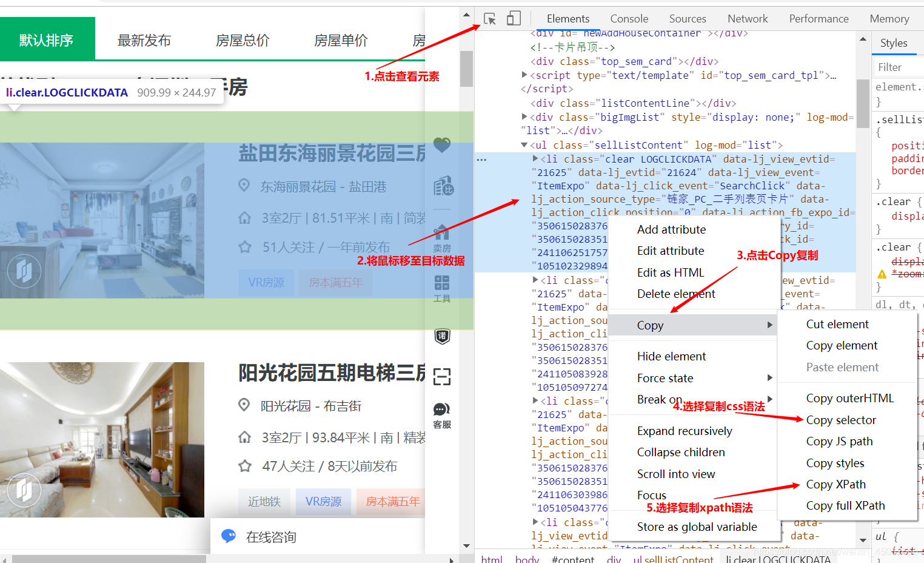Open 客服 chat bubble icon
The image size is (924, 563).
click(x=442, y=416)
